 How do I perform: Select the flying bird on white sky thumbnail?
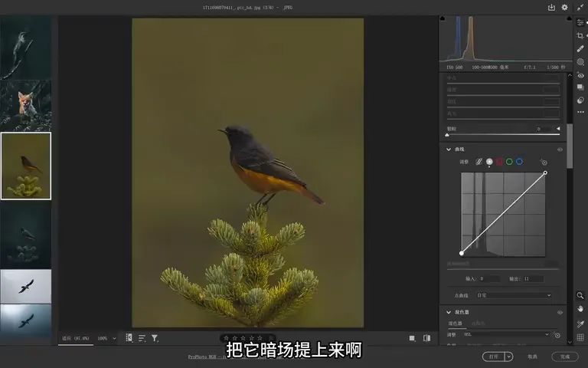(25, 287)
